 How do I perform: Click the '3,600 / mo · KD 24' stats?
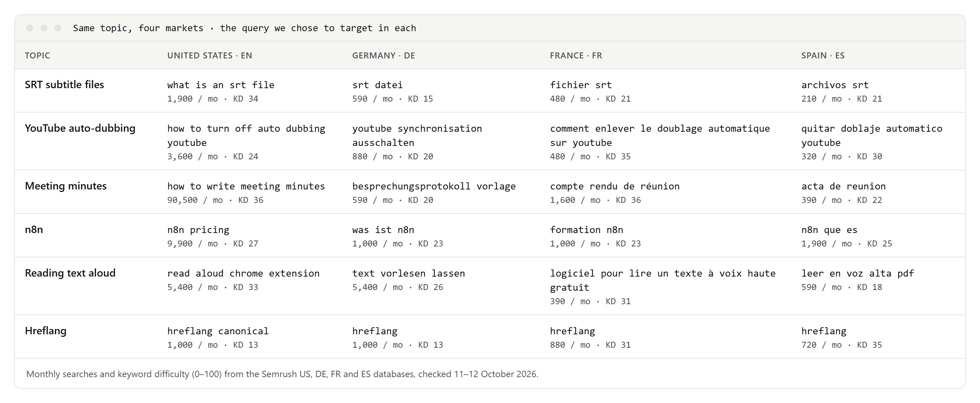click(213, 157)
